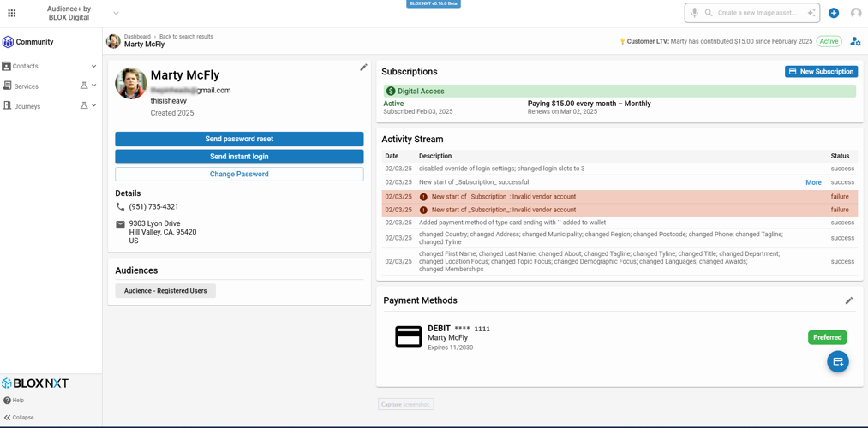Open the apps grid menu
Viewport: 868px width, 428px height.
pyautogui.click(x=12, y=13)
